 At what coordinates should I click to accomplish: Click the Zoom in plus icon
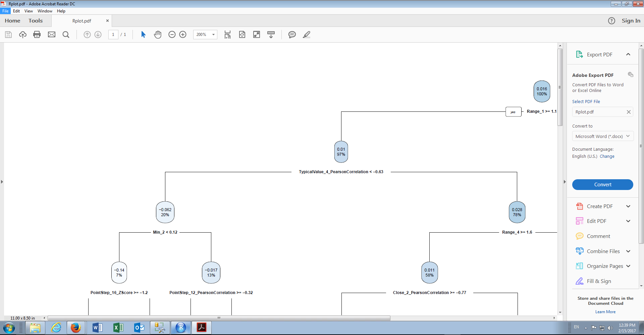[x=183, y=35]
